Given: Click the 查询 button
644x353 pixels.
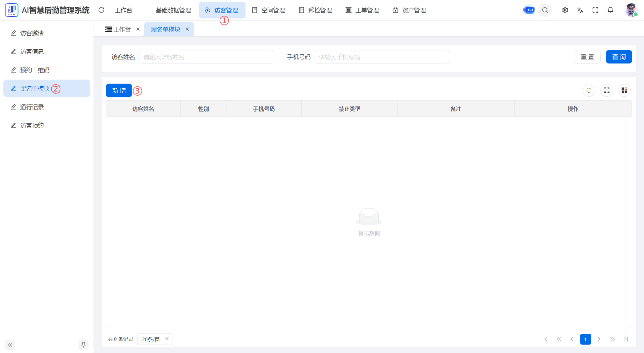Looking at the screenshot, I should 619,57.
